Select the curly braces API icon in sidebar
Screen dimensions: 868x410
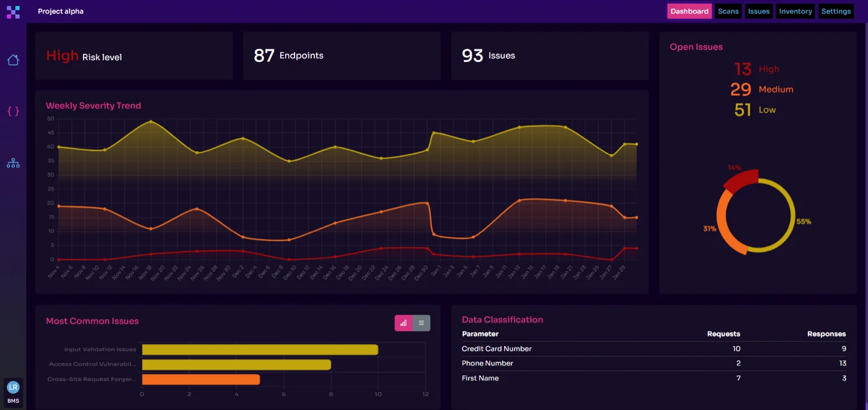[13, 111]
